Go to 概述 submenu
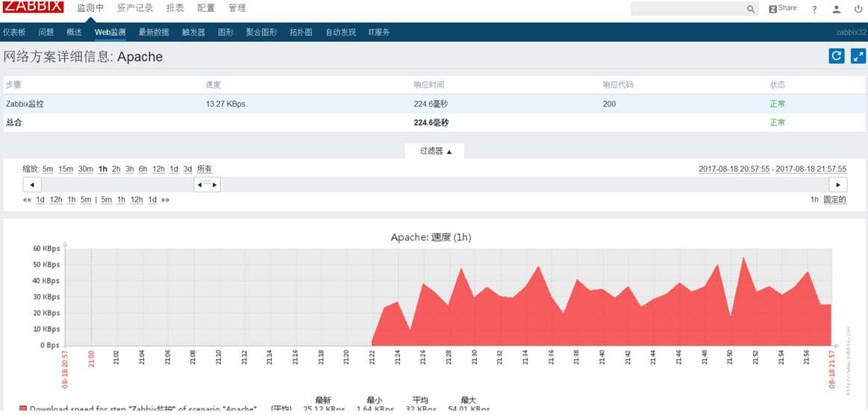This screenshot has width=868, height=415. click(74, 32)
